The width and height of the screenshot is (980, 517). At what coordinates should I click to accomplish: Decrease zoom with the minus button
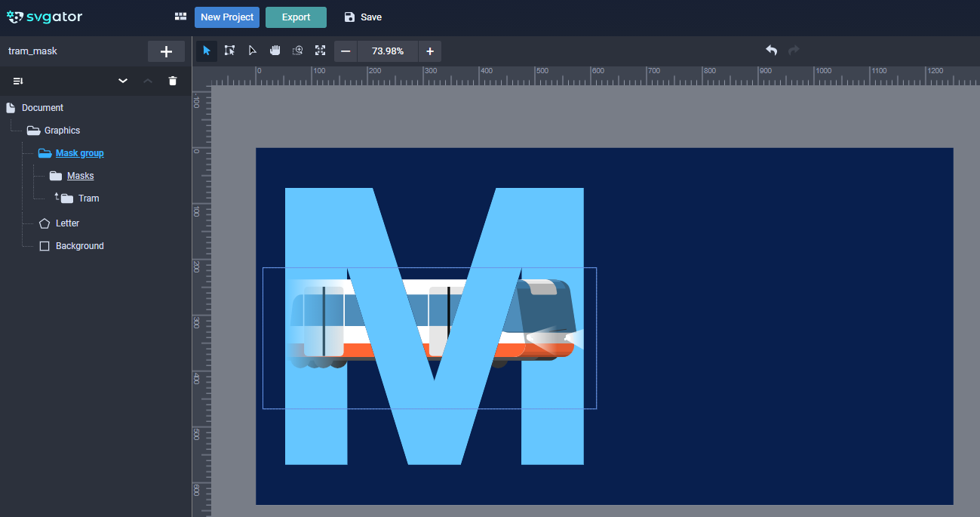[x=346, y=51]
